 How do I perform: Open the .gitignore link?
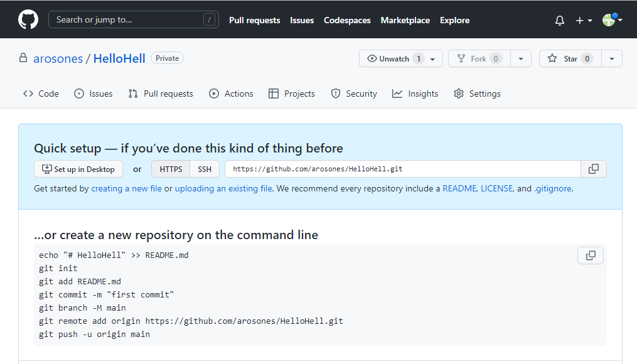(552, 188)
